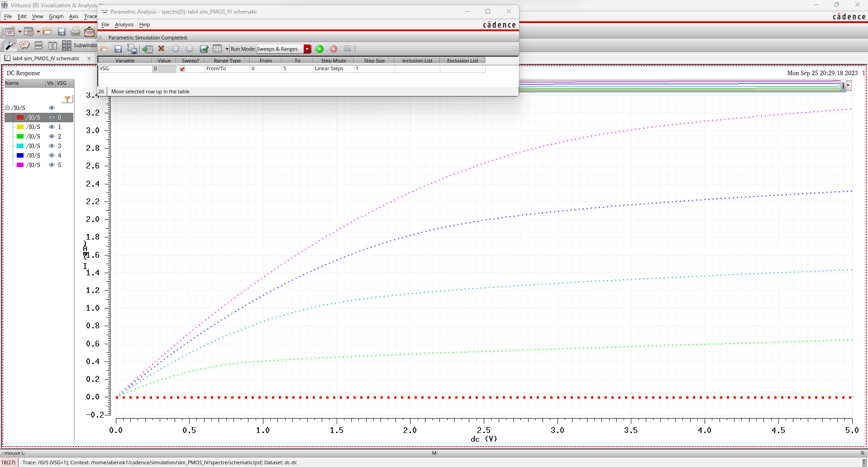Click the orange filter funnel icon
This screenshot has width=868, height=467.
[x=67, y=99]
